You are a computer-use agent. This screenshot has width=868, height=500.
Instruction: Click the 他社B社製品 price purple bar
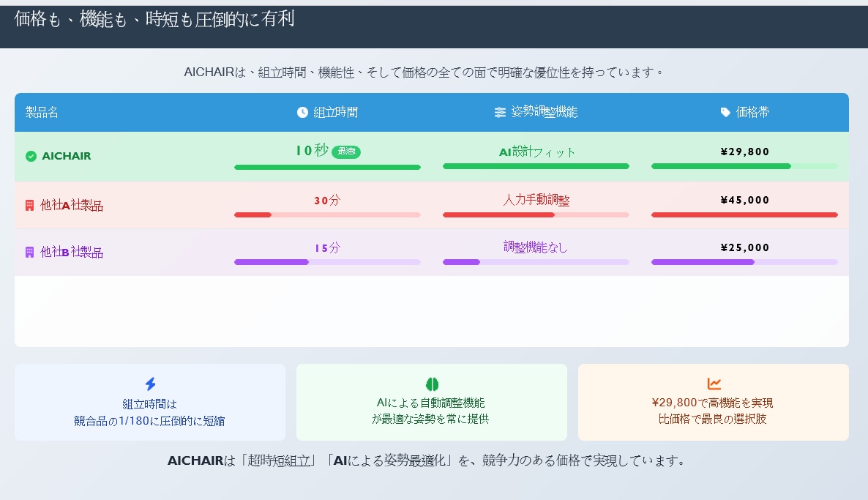click(703, 263)
